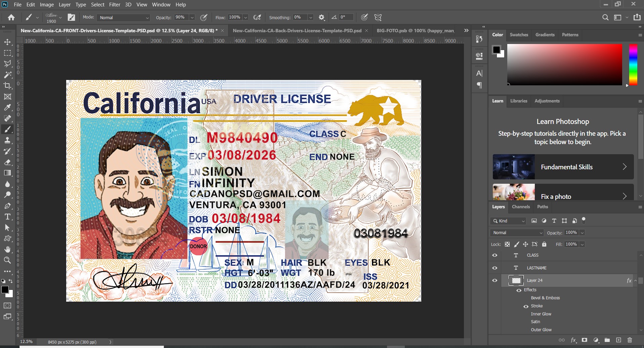The width and height of the screenshot is (644, 348).
Task: Select the Path Selection tool
Action: [7, 228]
